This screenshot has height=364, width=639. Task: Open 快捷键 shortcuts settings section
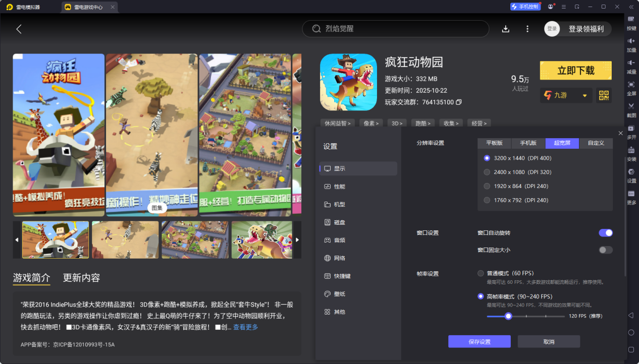pos(358,276)
